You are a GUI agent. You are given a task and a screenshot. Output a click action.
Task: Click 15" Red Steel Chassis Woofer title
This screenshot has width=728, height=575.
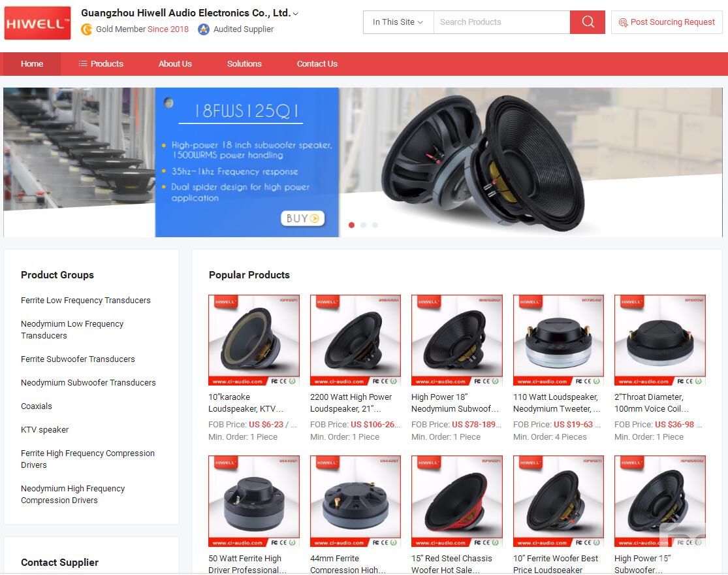pyautogui.click(x=452, y=564)
